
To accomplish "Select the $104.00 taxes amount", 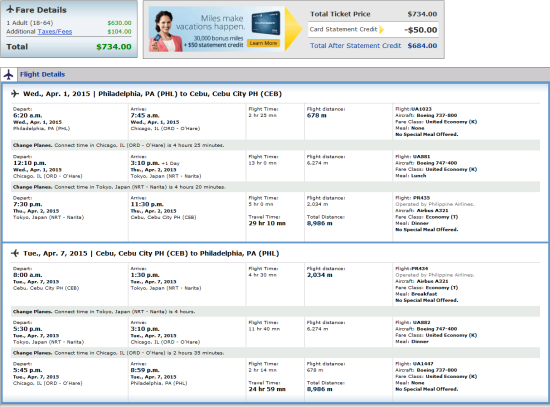I will [119, 32].
